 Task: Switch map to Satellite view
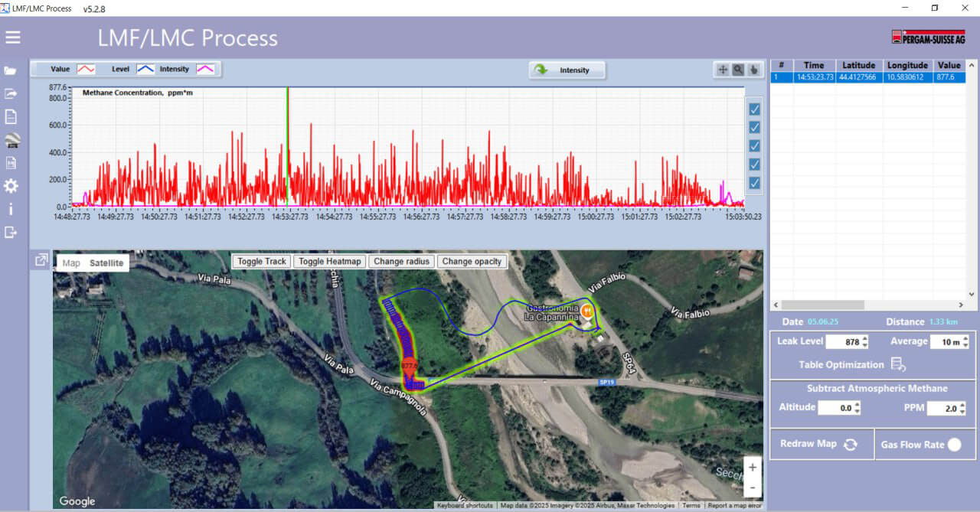pos(106,263)
